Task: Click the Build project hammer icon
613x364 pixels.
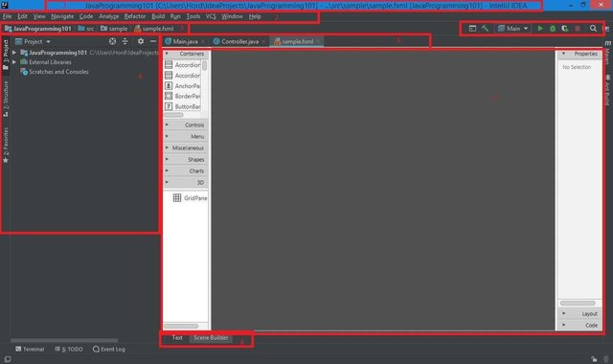Action: coord(485,29)
